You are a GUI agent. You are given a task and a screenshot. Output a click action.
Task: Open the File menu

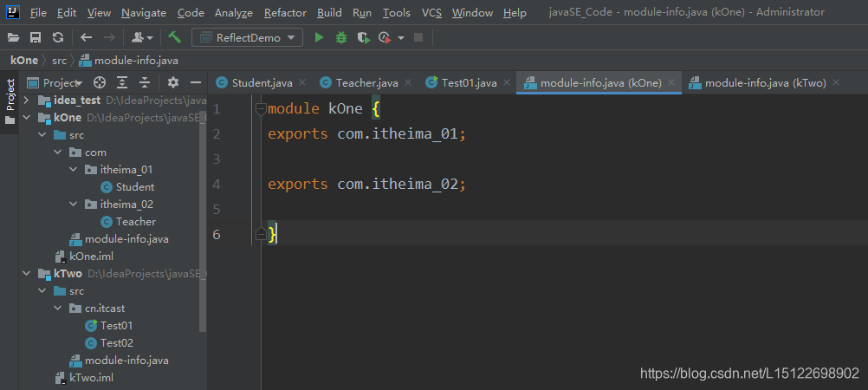point(38,12)
